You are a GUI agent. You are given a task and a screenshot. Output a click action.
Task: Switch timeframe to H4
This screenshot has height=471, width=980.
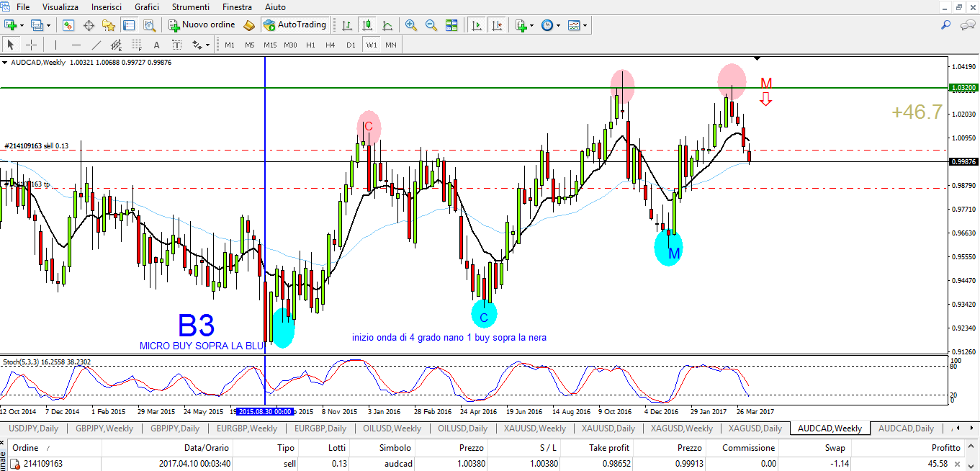click(x=330, y=45)
